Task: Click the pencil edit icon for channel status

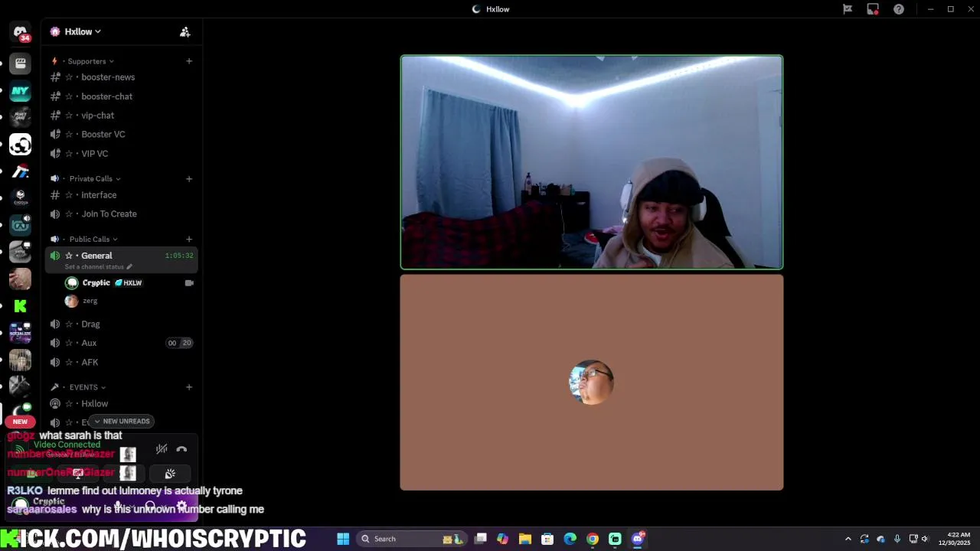Action: click(x=129, y=267)
